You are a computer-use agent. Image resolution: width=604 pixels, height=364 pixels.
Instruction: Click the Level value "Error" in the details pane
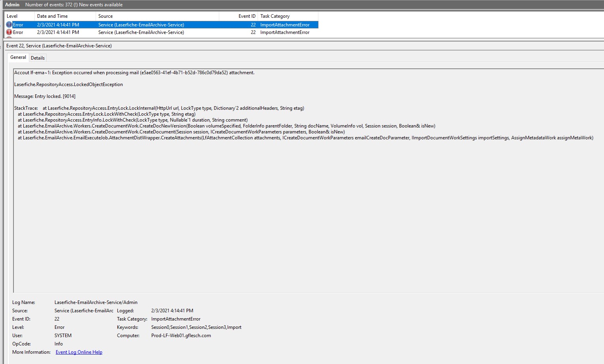click(60, 327)
